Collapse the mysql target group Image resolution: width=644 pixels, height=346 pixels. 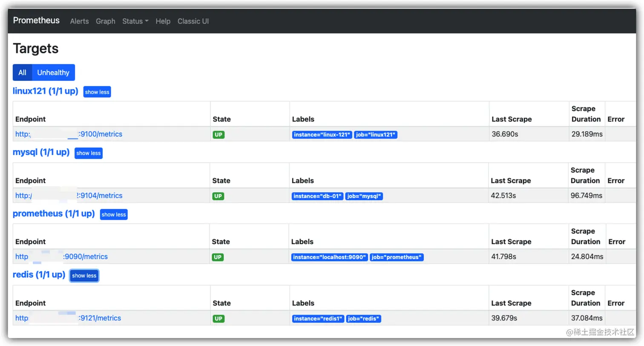[x=89, y=153]
